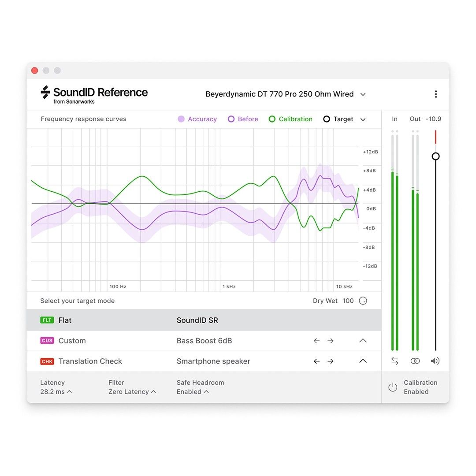
Task: Click the pink CUS badge
Action: 47,340
